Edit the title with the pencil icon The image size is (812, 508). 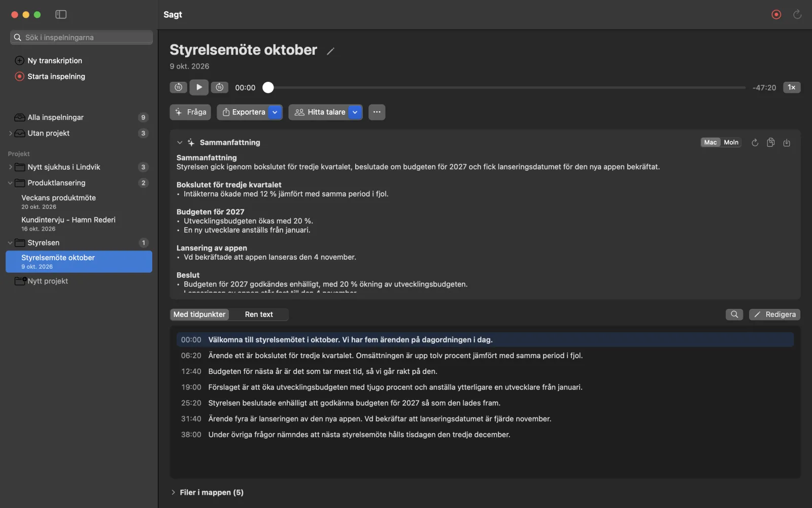click(330, 51)
